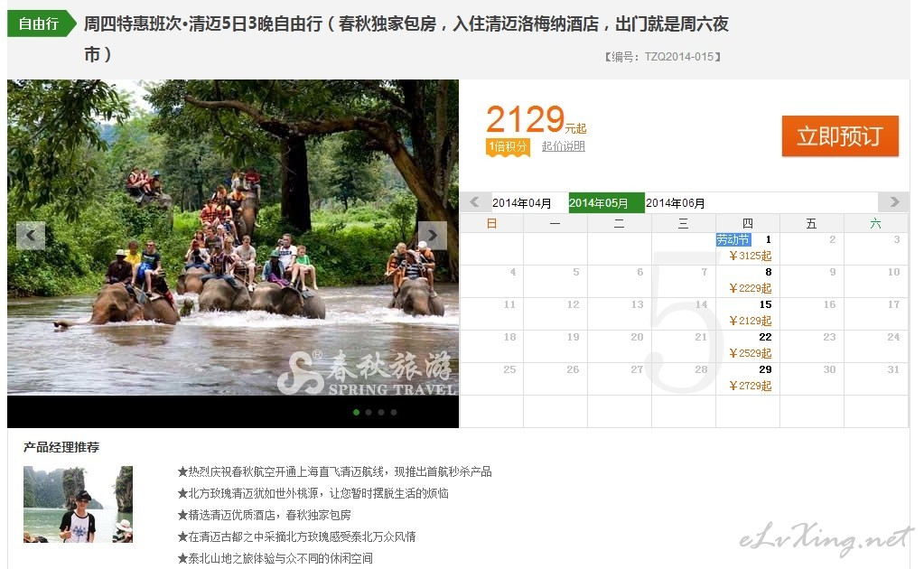Click the next image arrow on slideshow
The width and height of the screenshot is (924, 569).
(x=432, y=236)
